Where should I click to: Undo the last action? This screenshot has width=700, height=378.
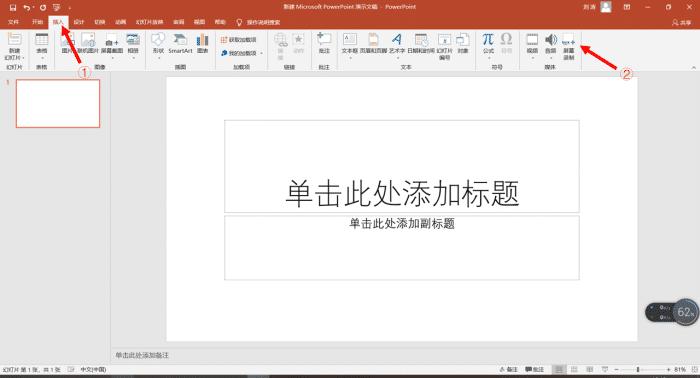coord(27,8)
